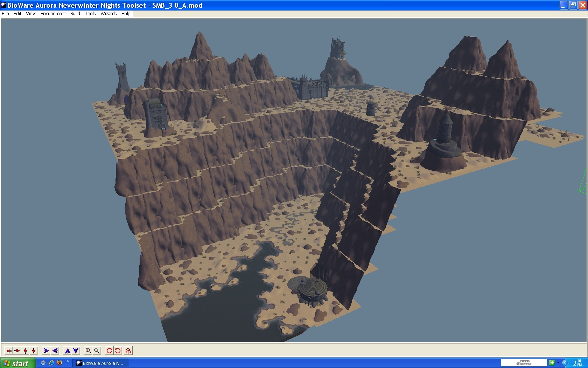The image size is (588, 368).
Task: Click the red down arrow camera button
Action: click(x=34, y=350)
